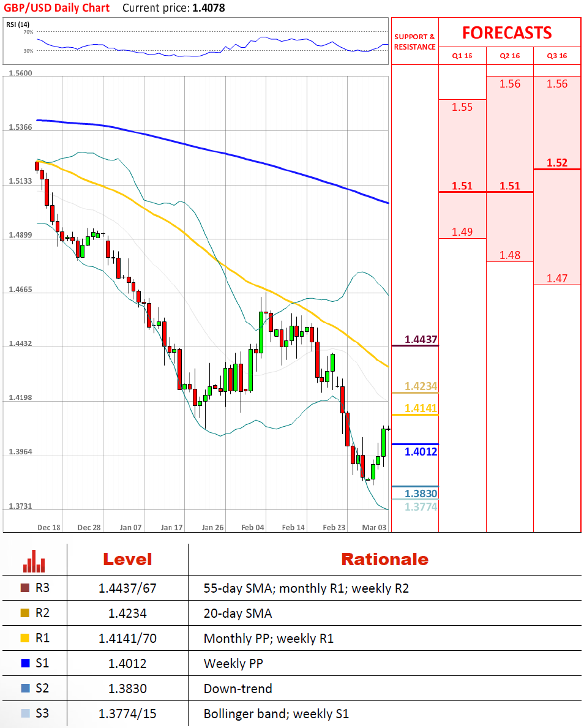Viewport: 584px width, 728px height.
Task: Click the S1 blue color swatch
Action: (x=25, y=663)
